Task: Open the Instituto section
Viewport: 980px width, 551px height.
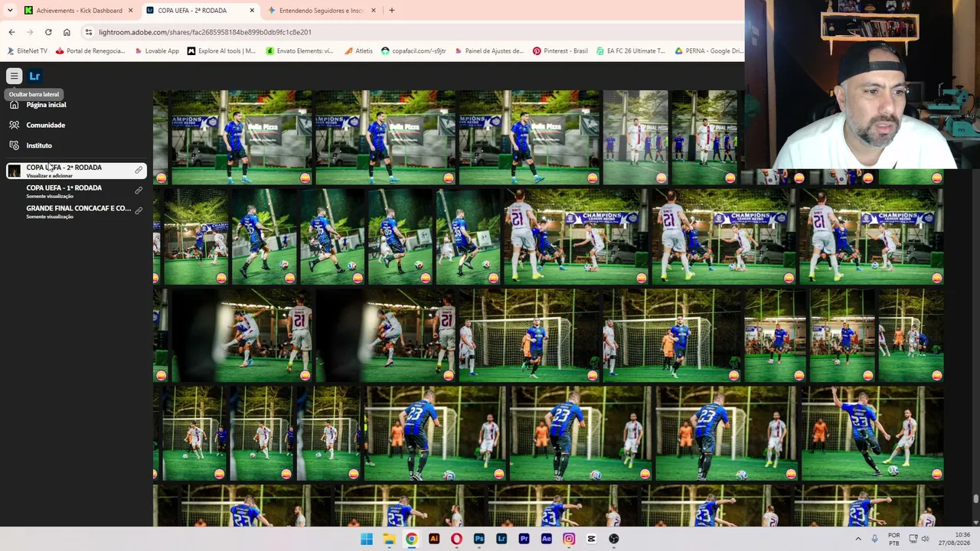Action: click(39, 145)
